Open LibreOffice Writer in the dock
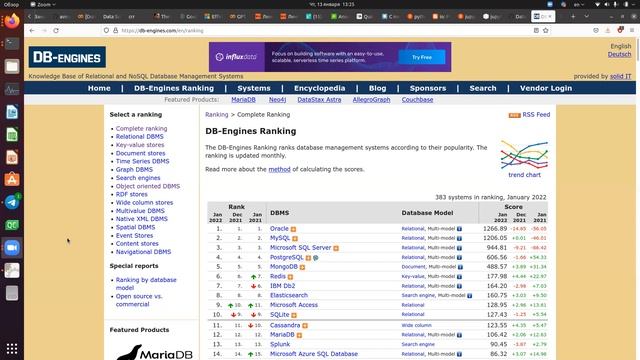Screen dimensions: 640x360 (12, 112)
